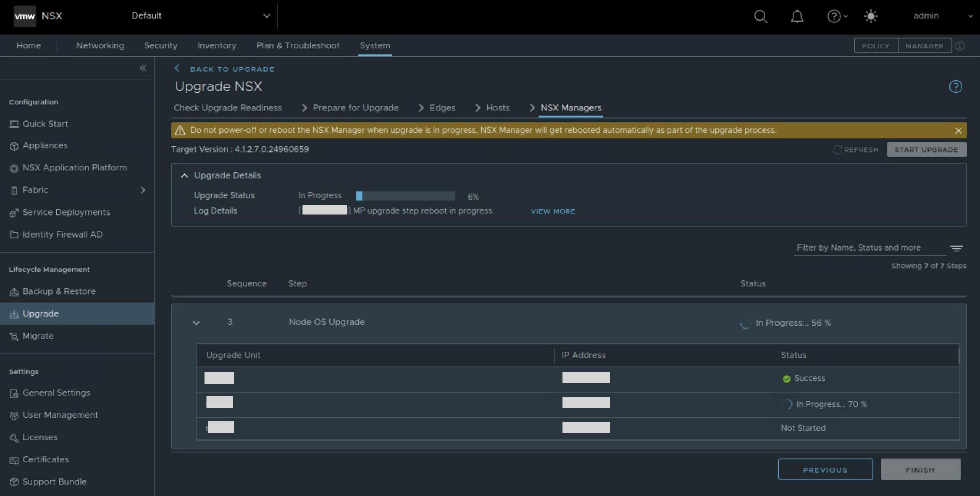Expand the Fabric submenu arrow
Image resolution: width=980 pixels, height=496 pixels.
click(143, 190)
